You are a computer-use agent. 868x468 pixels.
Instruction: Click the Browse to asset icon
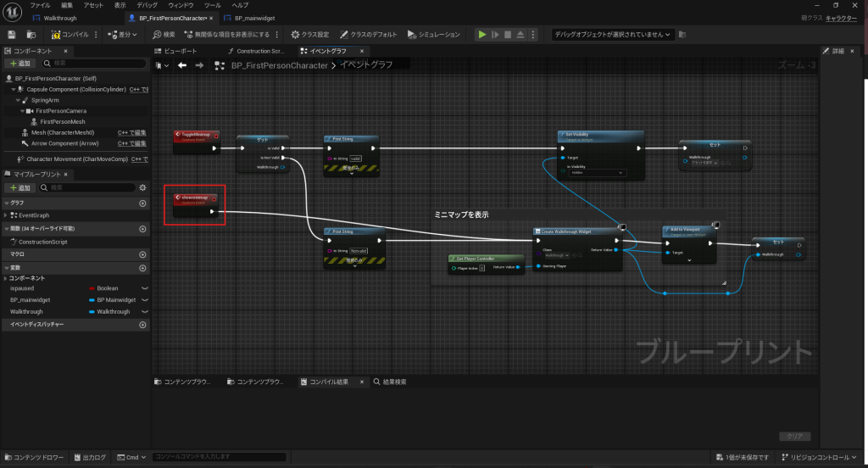31,35
